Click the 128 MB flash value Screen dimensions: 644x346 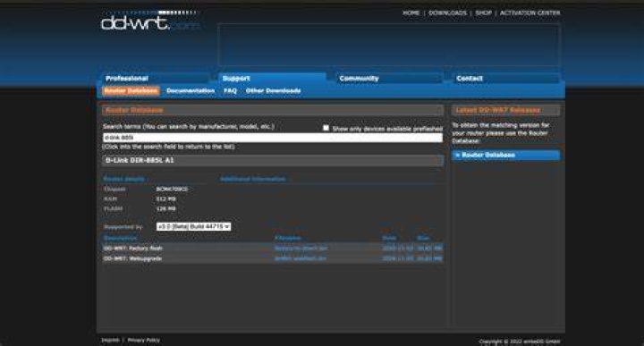coord(166,209)
